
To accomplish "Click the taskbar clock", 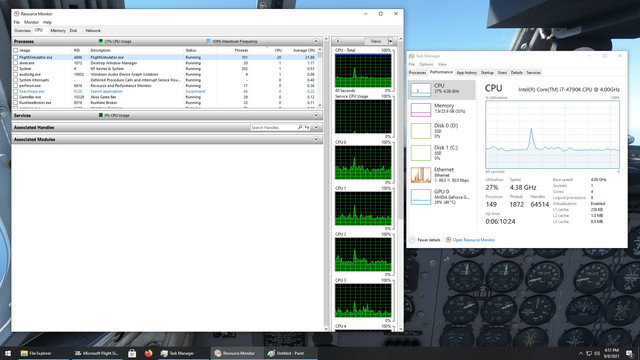I will [x=611, y=353].
